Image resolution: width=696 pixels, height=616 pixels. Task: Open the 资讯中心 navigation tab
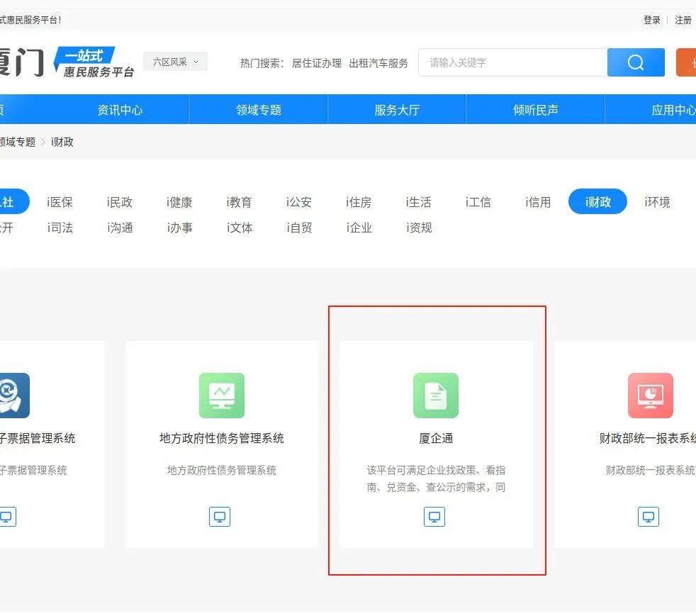120,110
